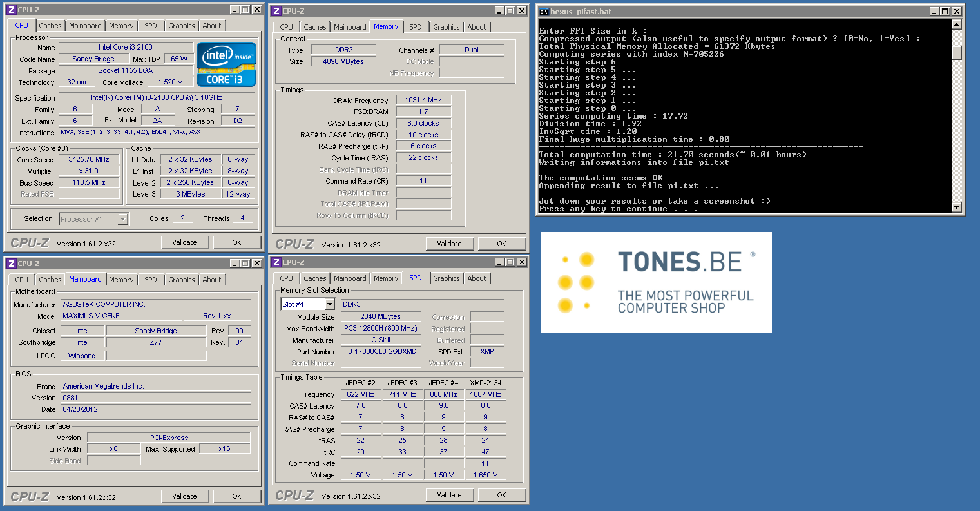Screen dimensions: 980x511
Task: Click OK in the Mainboard window
Action: point(236,496)
